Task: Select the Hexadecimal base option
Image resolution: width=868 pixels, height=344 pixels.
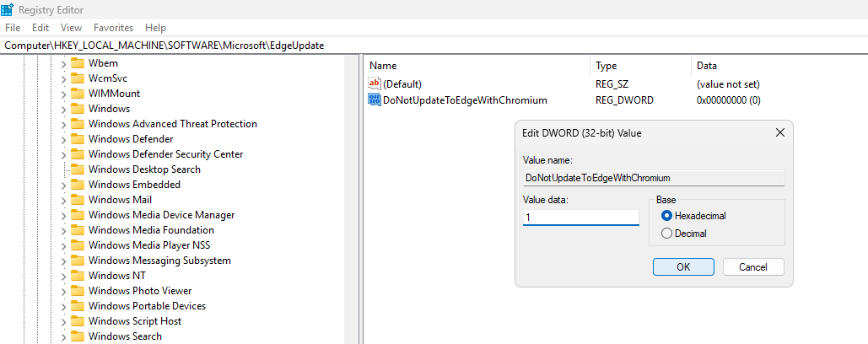Action: coord(666,216)
